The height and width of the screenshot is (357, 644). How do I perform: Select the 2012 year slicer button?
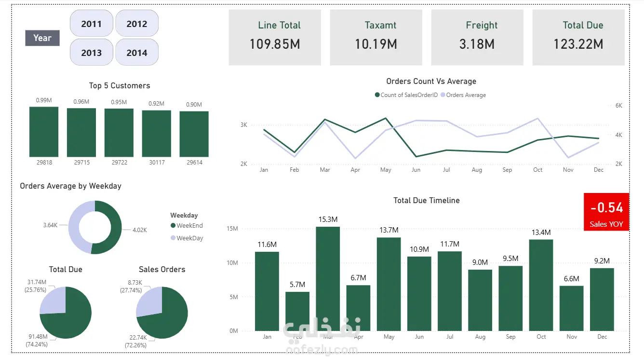pos(137,24)
